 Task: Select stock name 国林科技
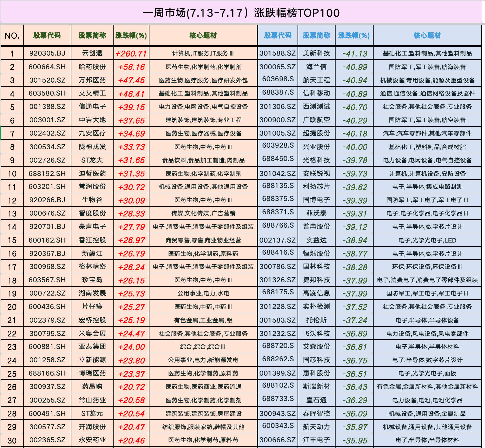pyautogui.click(x=317, y=267)
